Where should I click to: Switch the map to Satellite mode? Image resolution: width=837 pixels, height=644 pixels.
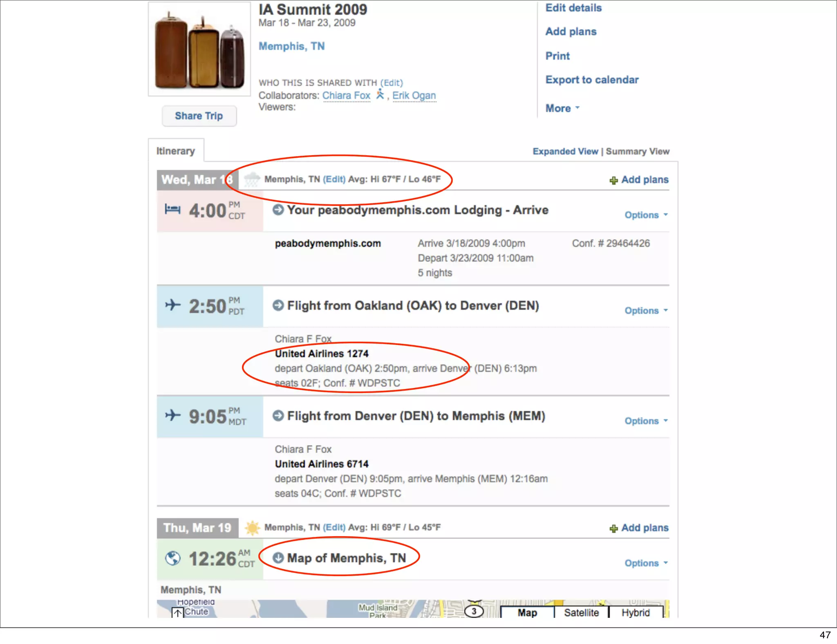click(x=581, y=613)
